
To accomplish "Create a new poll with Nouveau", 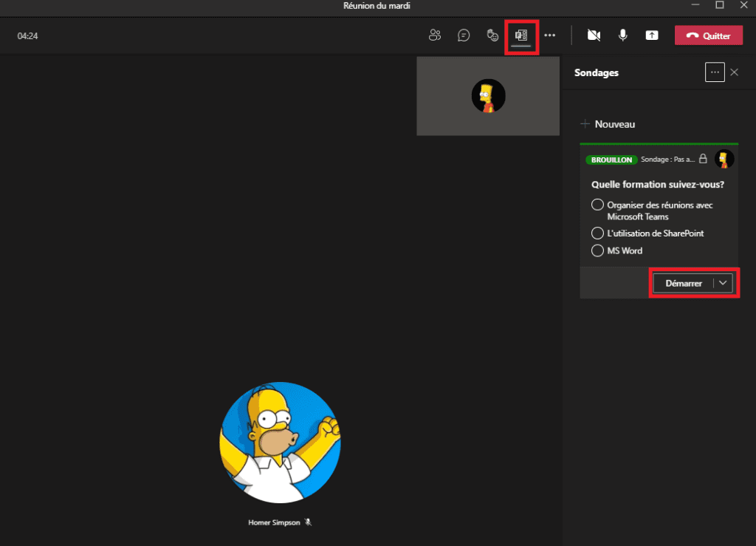I will [x=608, y=124].
